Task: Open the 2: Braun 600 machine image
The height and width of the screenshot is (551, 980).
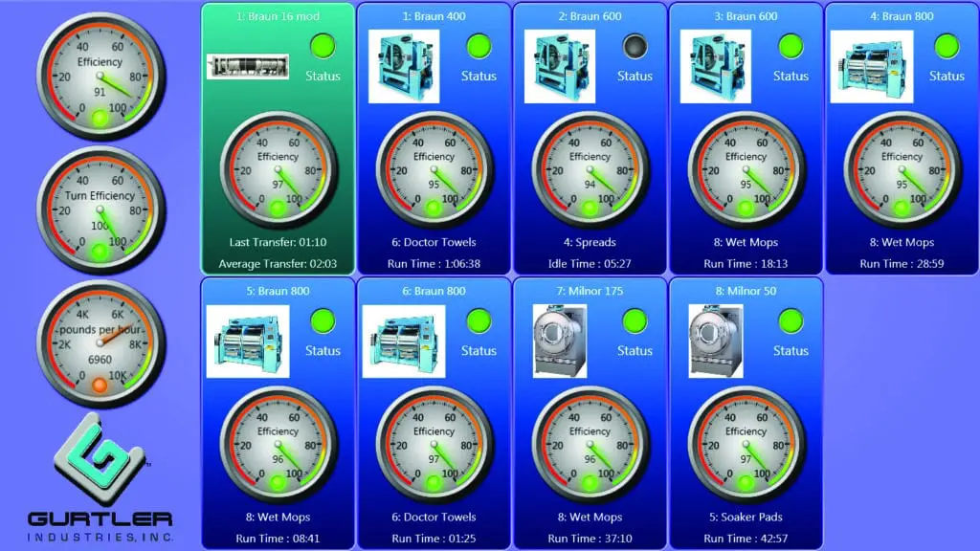Action: point(560,66)
